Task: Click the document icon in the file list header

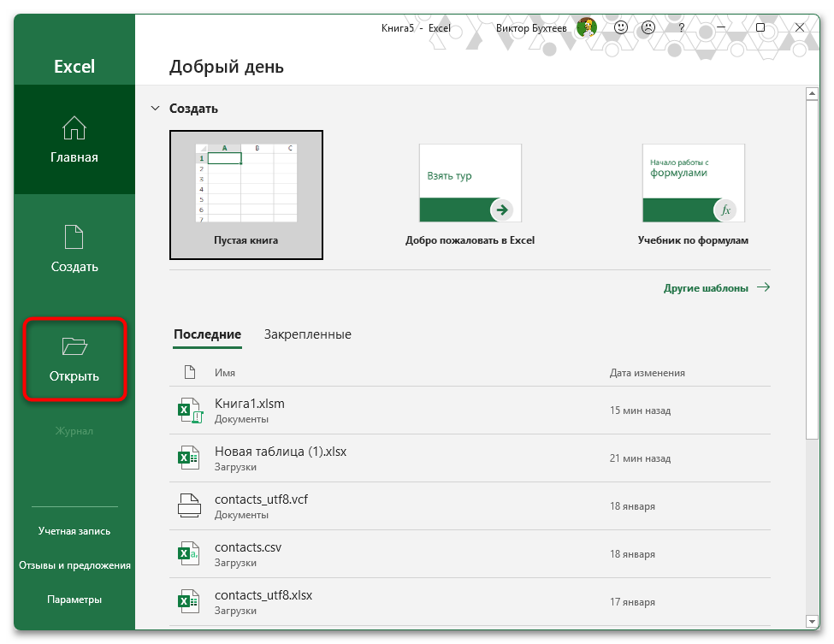Action: point(190,372)
